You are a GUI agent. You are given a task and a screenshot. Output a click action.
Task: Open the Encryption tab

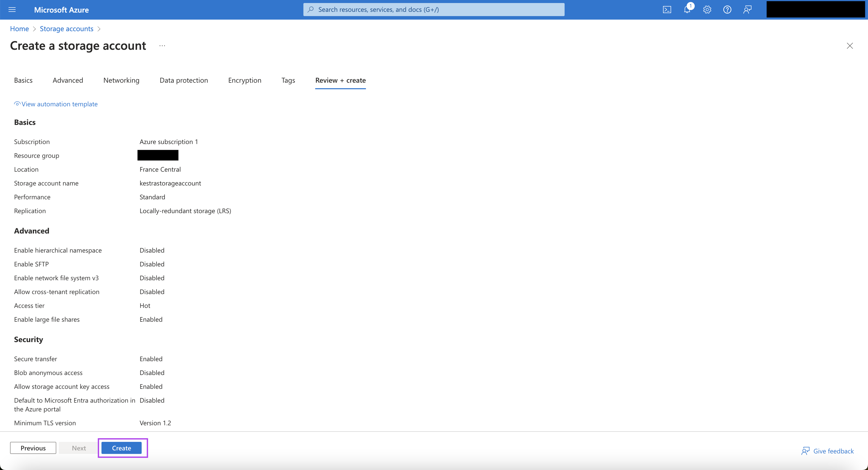(x=245, y=80)
